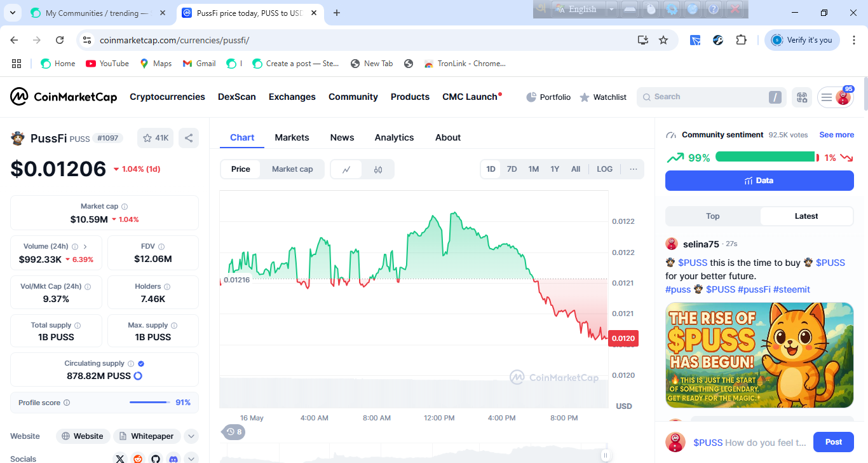Expand more socials chevron
The height and width of the screenshot is (463, 868).
[191, 459]
